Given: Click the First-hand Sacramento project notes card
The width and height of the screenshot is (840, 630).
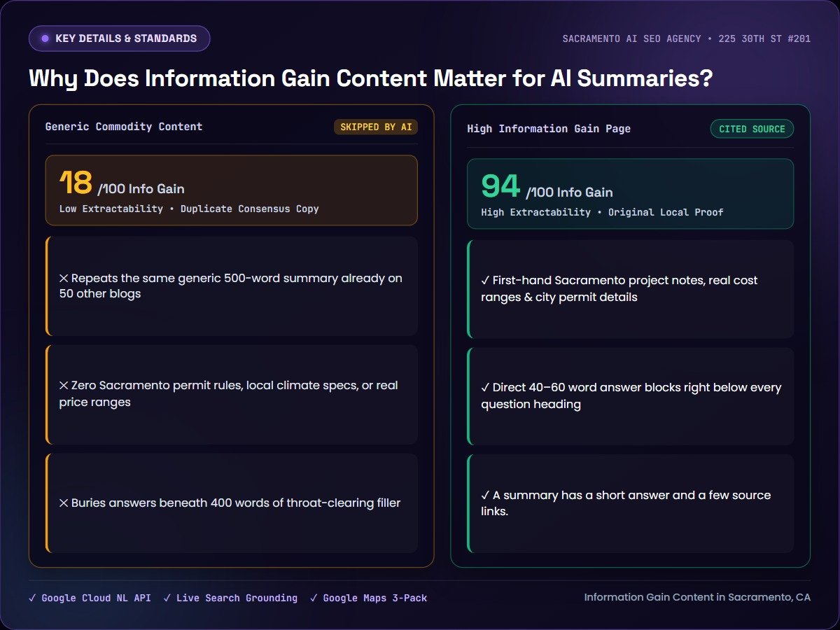Looking at the screenshot, I should point(631,289).
